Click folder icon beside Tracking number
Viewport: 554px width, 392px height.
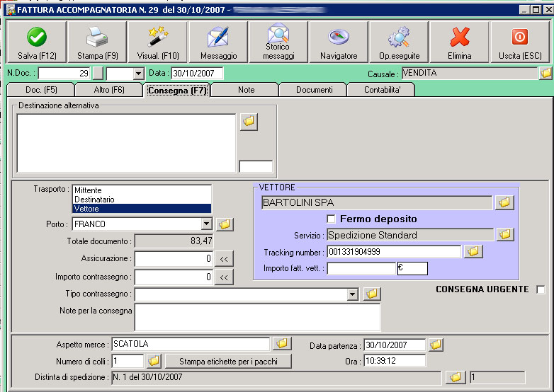pyautogui.click(x=473, y=251)
